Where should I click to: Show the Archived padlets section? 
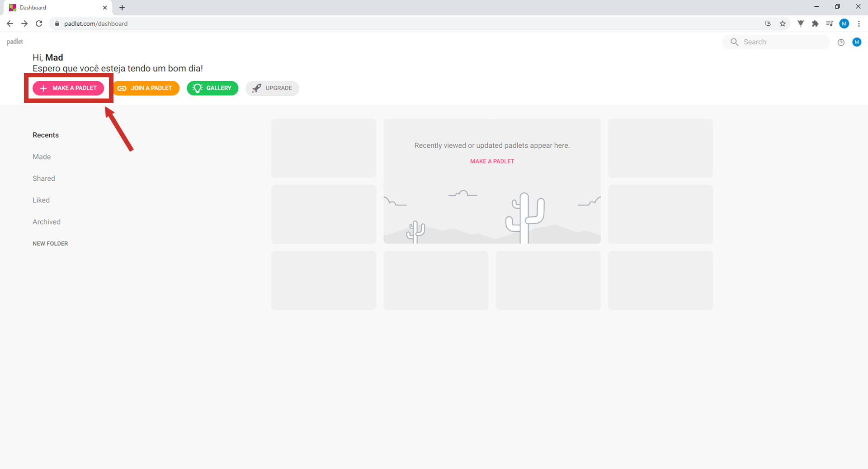pos(47,222)
